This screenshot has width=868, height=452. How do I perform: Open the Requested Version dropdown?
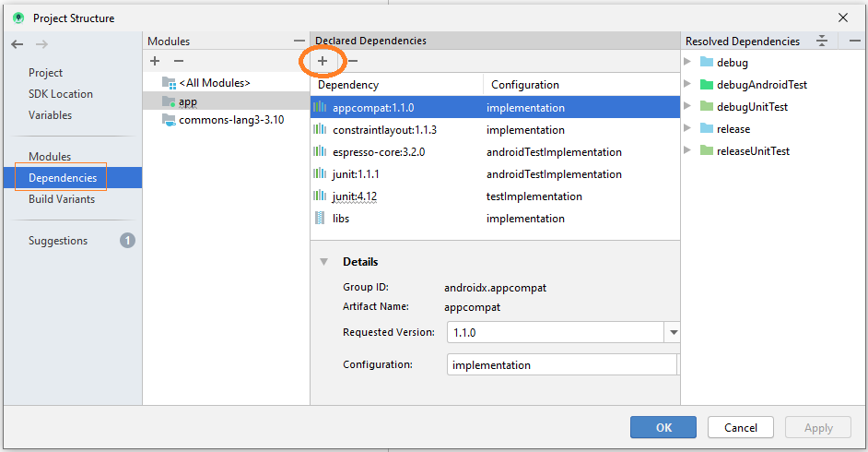point(674,332)
